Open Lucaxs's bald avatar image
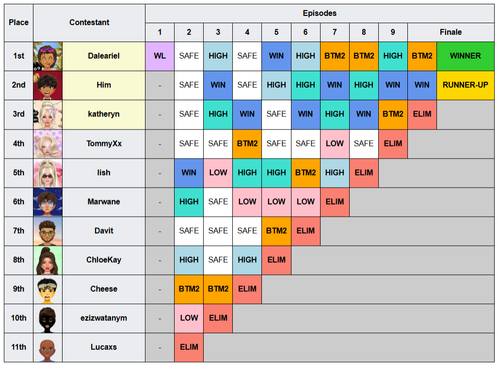The height and width of the screenshot is (367, 500). 48,347
